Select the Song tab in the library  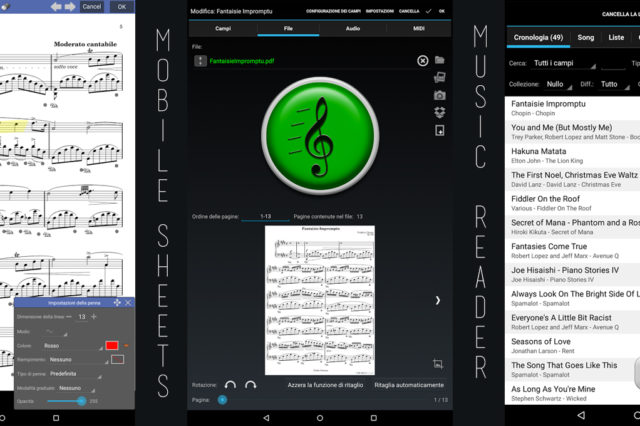point(586,38)
